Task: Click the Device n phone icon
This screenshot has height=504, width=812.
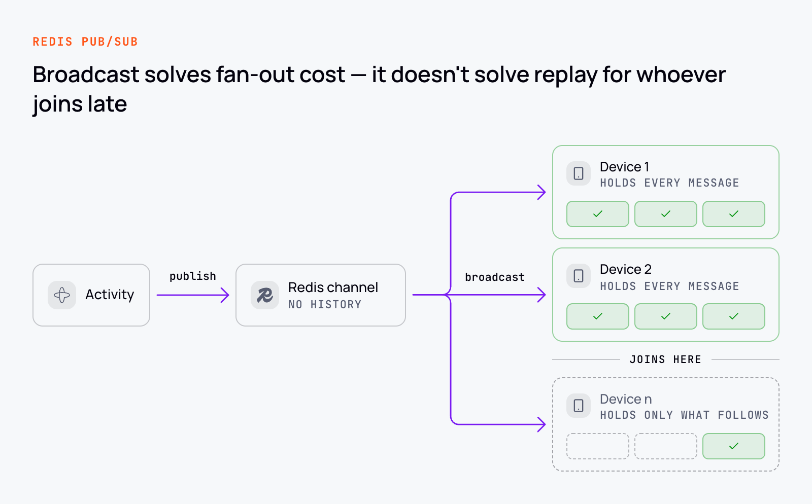Action: pyautogui.click(x=579, y=406)
